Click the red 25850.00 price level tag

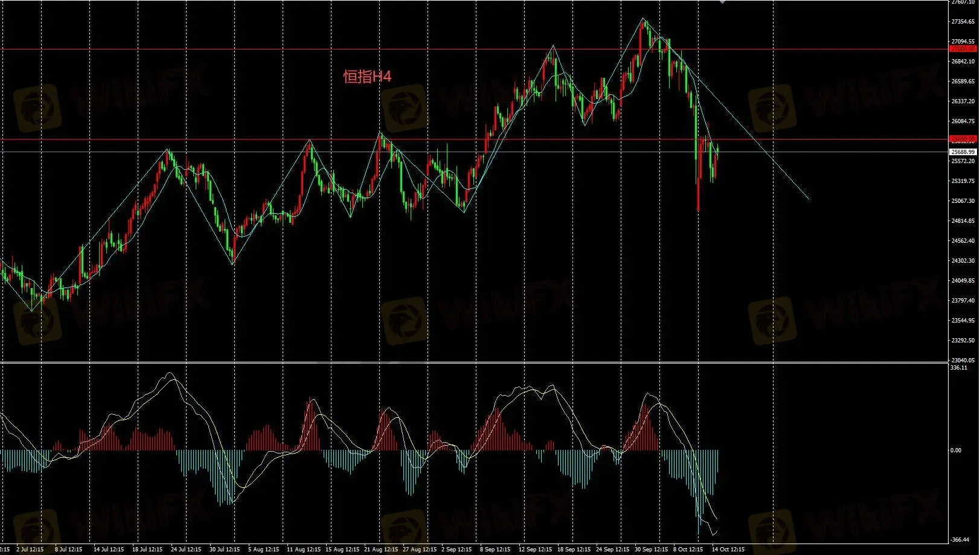[x=962, y=139]
